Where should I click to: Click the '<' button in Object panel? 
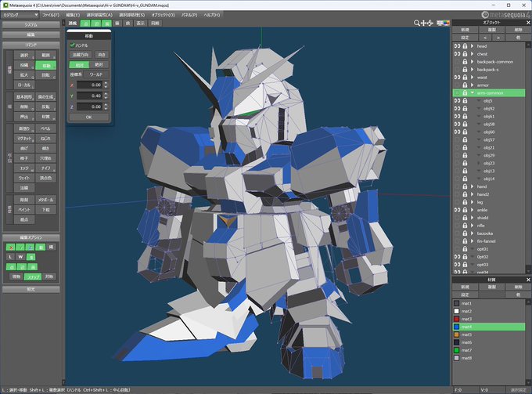tap(485, 38)
